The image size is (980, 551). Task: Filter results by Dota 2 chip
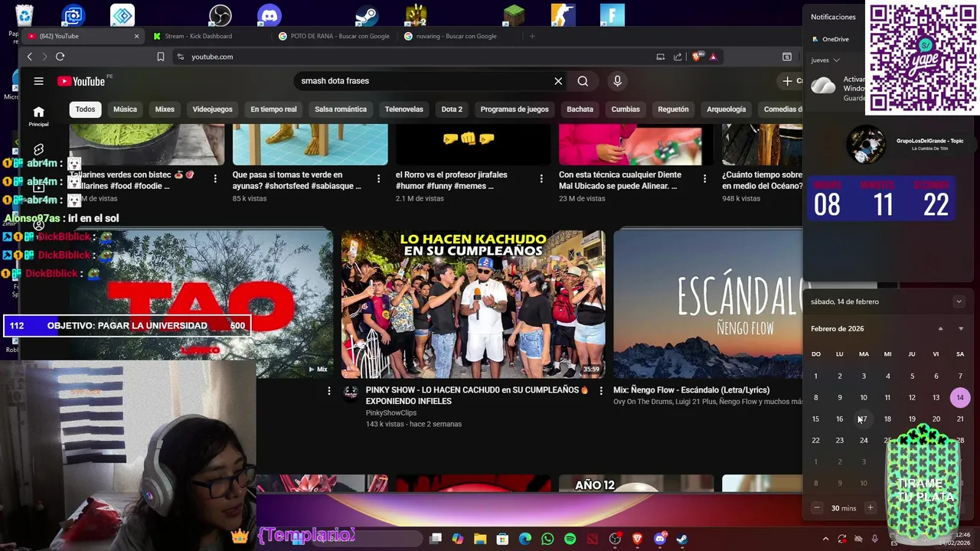tap(452, 109)
